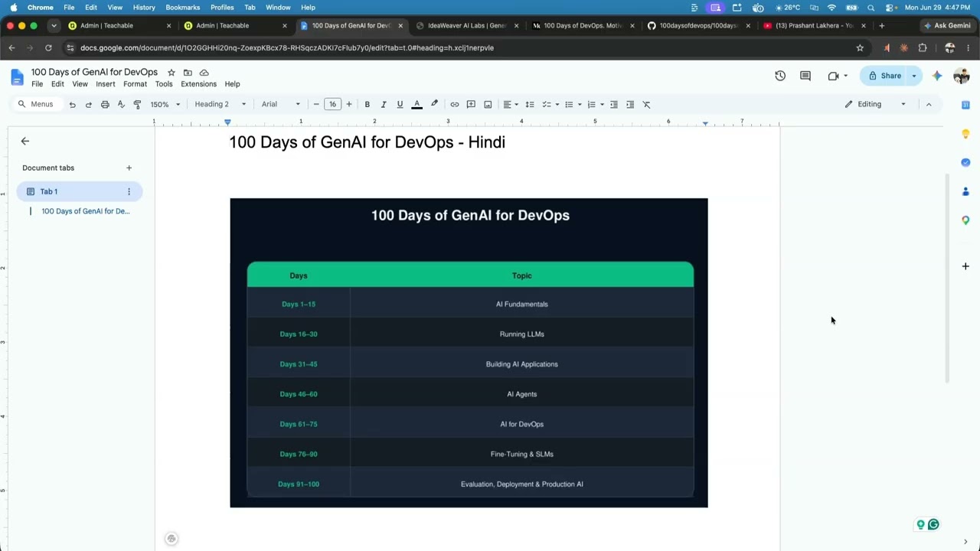Close document tabs panel with back arrow

click(x=24, y=141)
